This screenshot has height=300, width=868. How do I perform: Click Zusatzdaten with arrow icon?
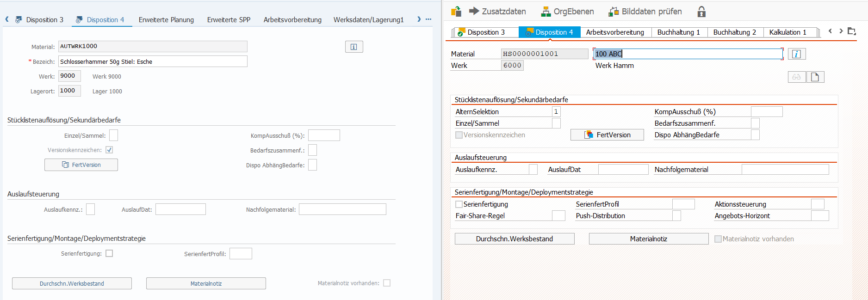tap(497, 12)
